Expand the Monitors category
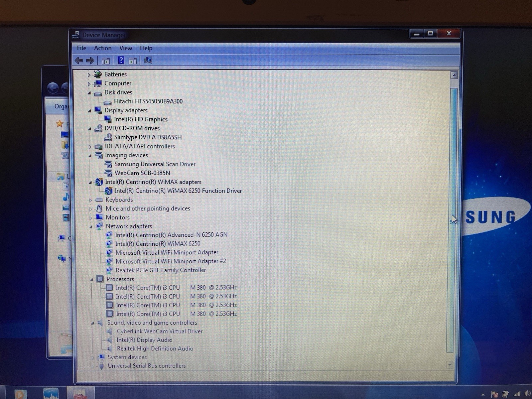 click(x=90, y=218)
